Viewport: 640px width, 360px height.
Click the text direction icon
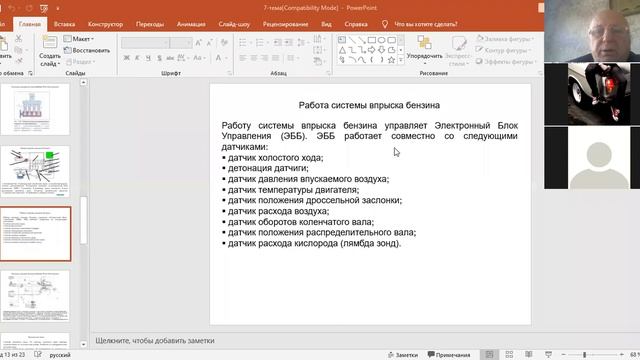point(318,39)
